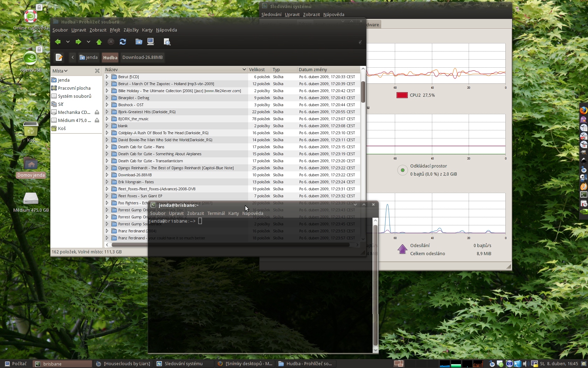Sort by Datum změny column header
Image resolution: width=588 pixels, height=368 pixels.
pyautogui.click(x=328, y=69)
